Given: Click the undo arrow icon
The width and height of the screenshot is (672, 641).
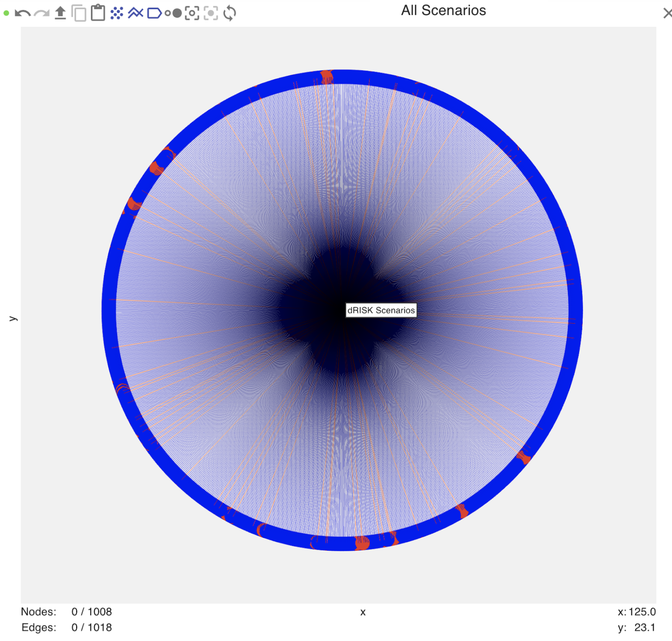Looking at the screenshot, I should pos(23,13).
